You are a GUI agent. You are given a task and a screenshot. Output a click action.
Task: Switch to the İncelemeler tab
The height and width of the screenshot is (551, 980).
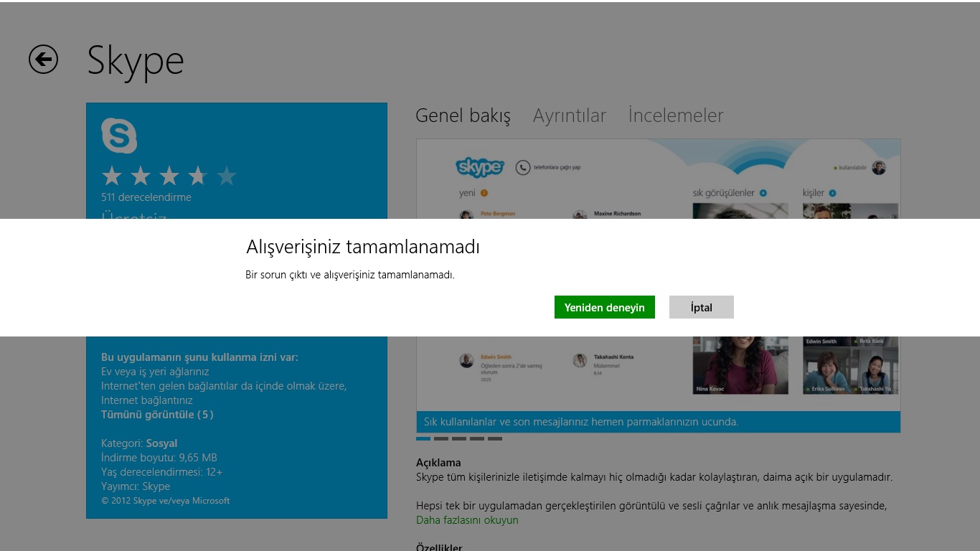pos(676,116)
